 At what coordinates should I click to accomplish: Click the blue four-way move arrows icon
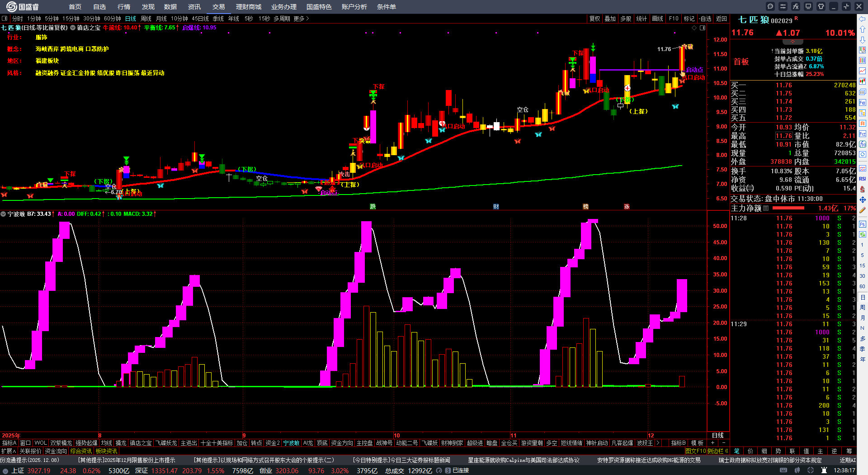coord(863,199)
